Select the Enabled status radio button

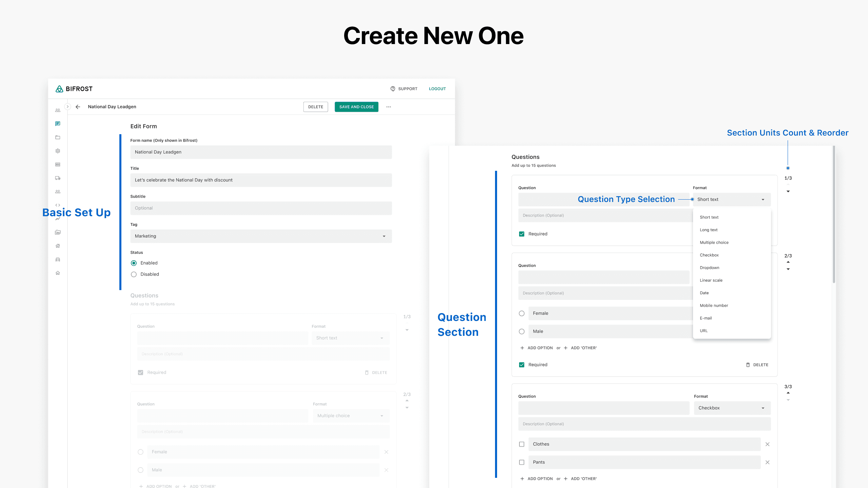coord(134,263)
